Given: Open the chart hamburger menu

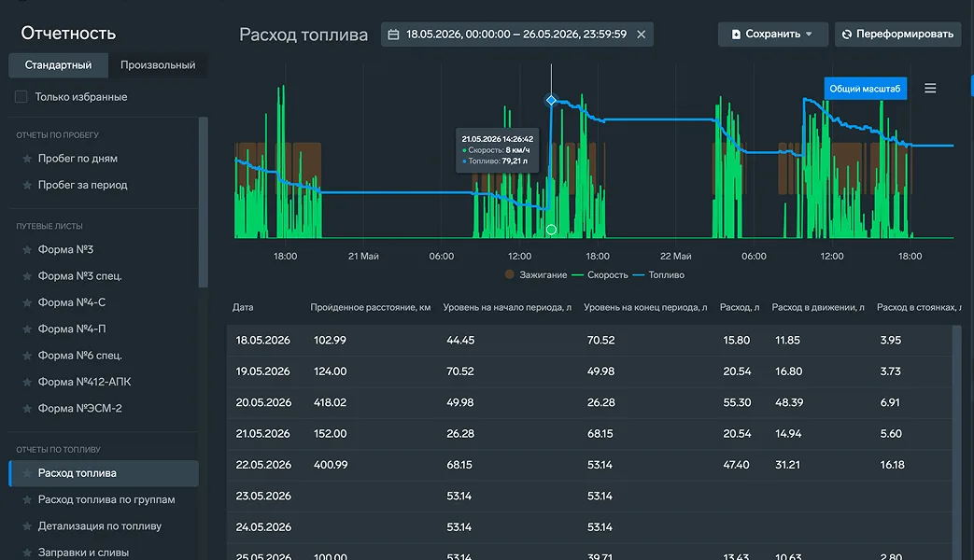Looking at the screenshot, I should (x=930, y=88).
